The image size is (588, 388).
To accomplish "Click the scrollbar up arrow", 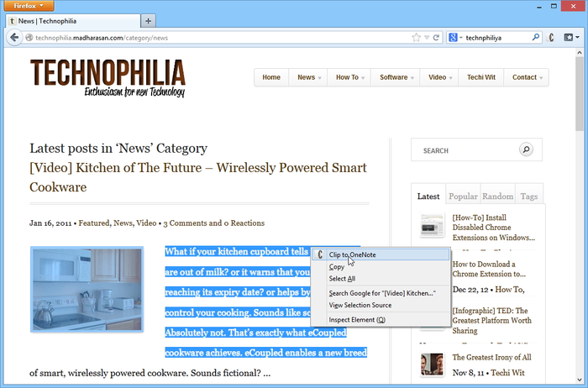I will pos(580,53).
